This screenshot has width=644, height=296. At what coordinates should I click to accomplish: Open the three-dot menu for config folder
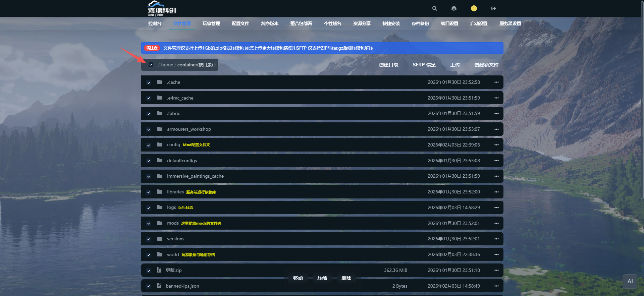[496, 145]
